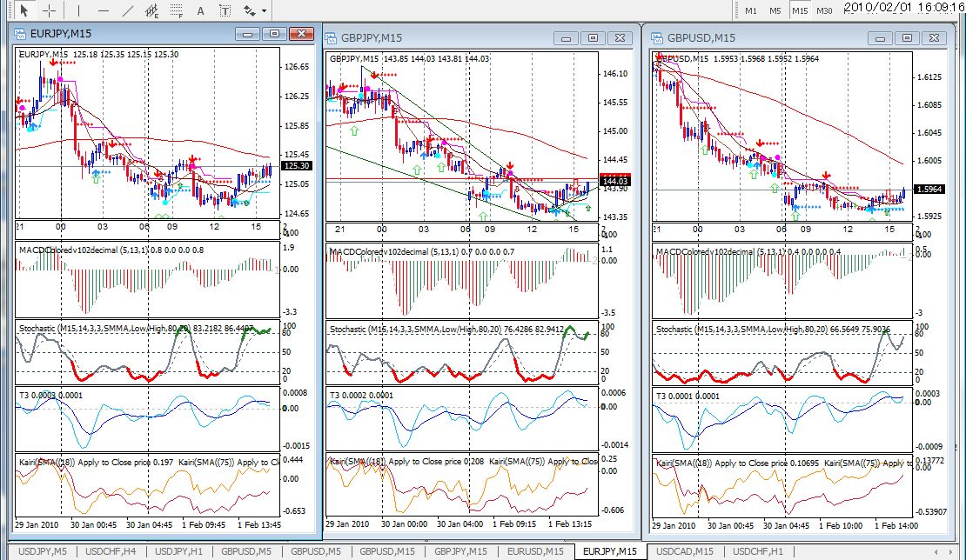Viewport: 966px width, 560px height.
Task: Choose the Fibonacci retracement tool
Action: click(176, 10)
